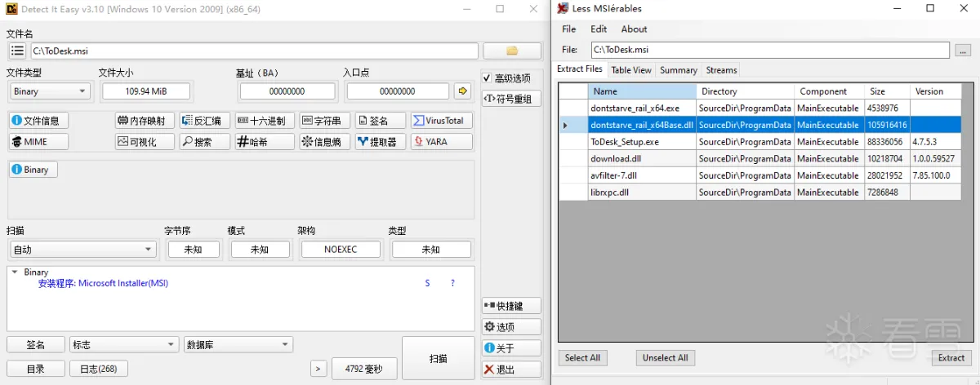The width and height of the screenshot is (980, 385).
Task: Open the 日志(268) log button
Action: (x=98, y=369)
